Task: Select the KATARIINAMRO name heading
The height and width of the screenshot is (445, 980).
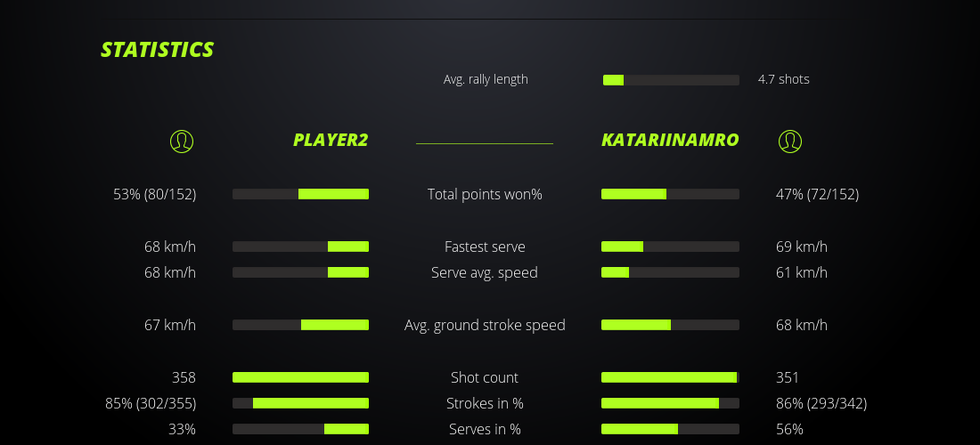Action: click(670, 140)
